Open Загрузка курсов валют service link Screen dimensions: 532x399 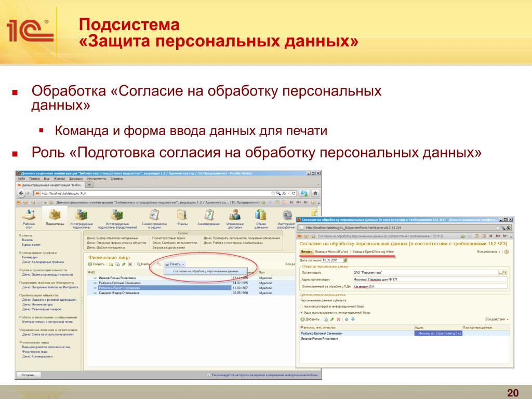tap(169, 247)
